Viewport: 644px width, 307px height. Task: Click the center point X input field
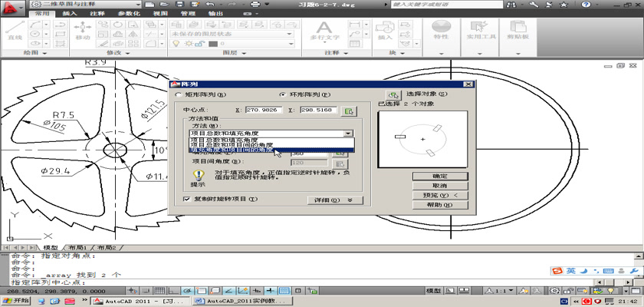click(264, 111)
